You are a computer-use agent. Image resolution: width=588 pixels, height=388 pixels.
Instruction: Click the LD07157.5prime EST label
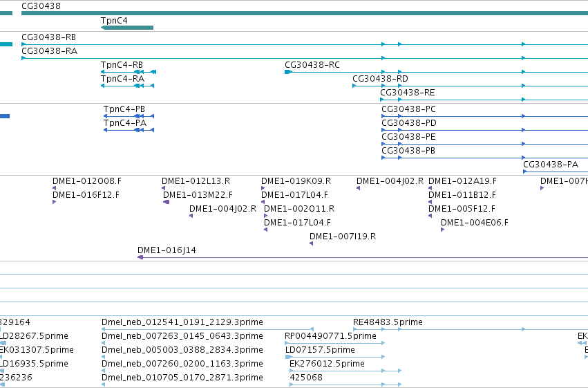click(x=320, y=350)
